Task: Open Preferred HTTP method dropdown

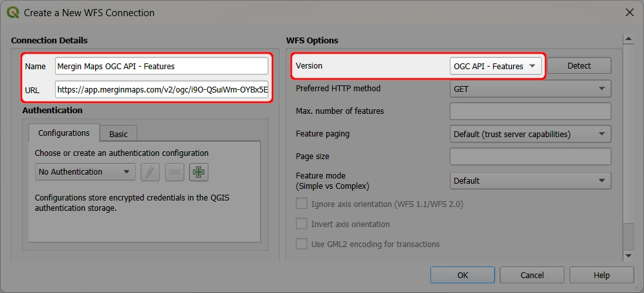Action: pyautogui.click(x=530, y=89)
